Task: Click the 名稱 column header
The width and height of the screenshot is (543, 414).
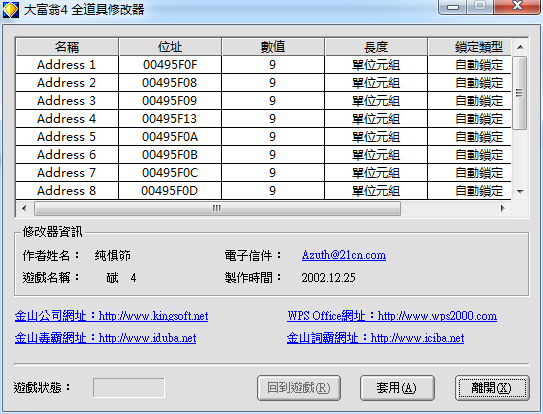Action: pos(67,47)
